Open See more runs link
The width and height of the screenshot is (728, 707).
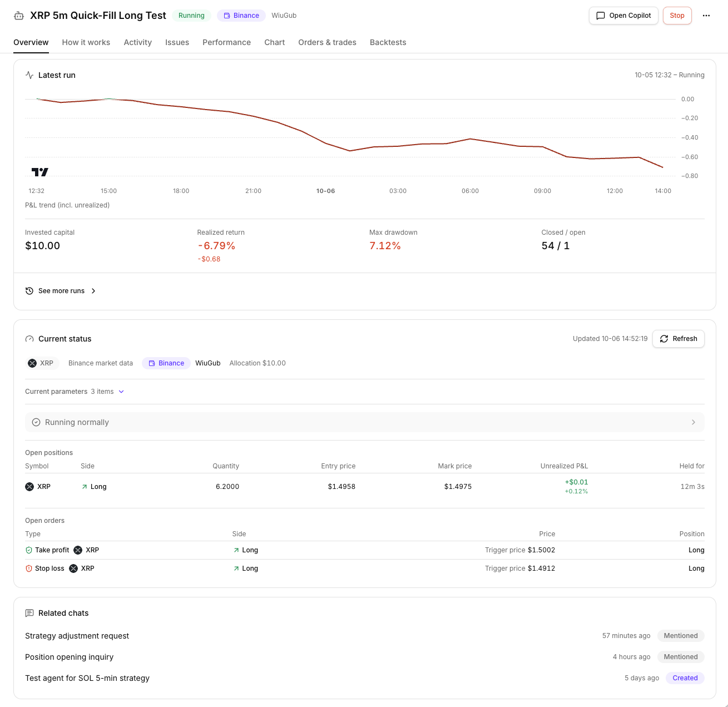coord(61,291)
